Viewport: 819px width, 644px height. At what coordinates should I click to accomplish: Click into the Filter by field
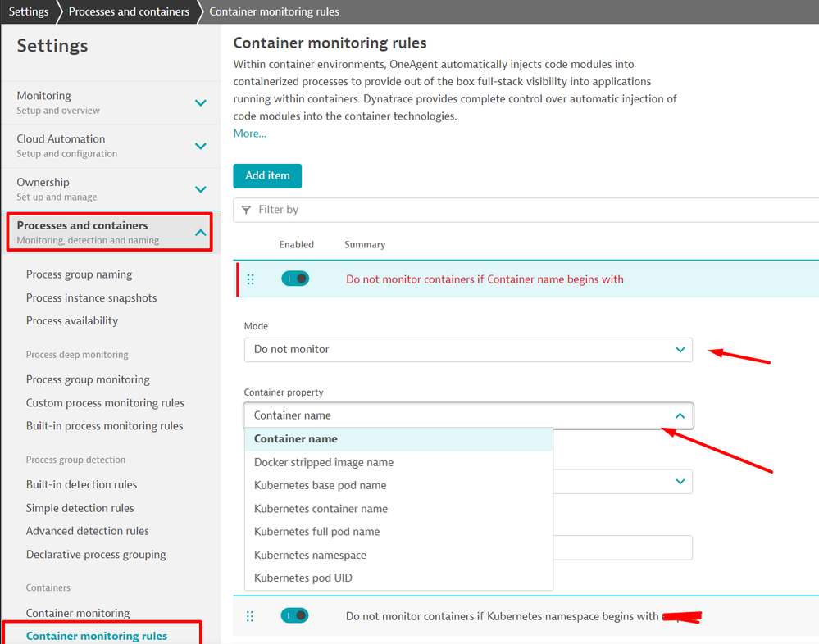point(533,210)
